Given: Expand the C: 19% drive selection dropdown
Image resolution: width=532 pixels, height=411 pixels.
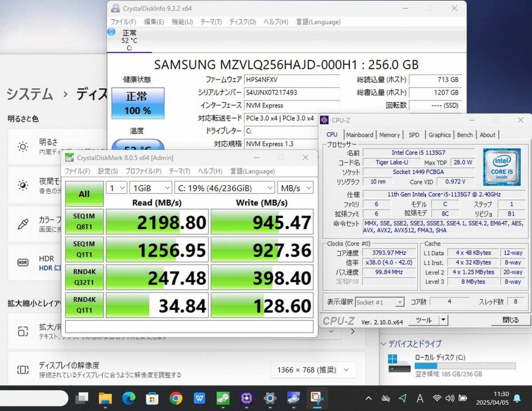Looking at the screenshot, I should point(224,188).
